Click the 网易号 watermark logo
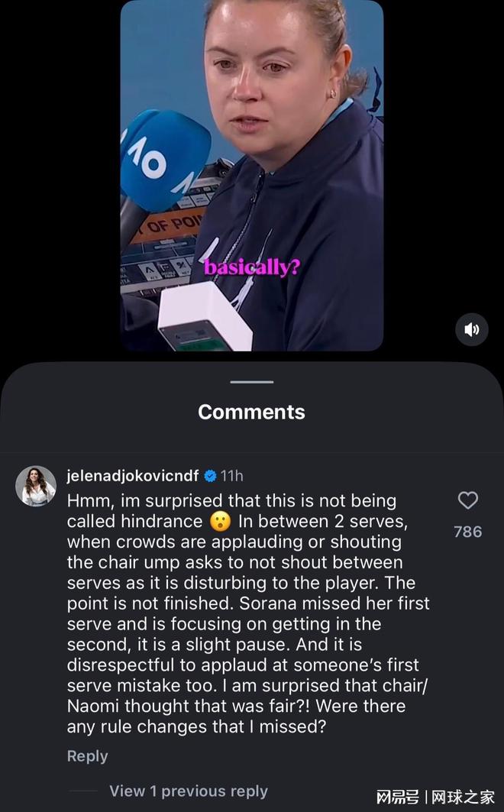 (x=397, y=797)
